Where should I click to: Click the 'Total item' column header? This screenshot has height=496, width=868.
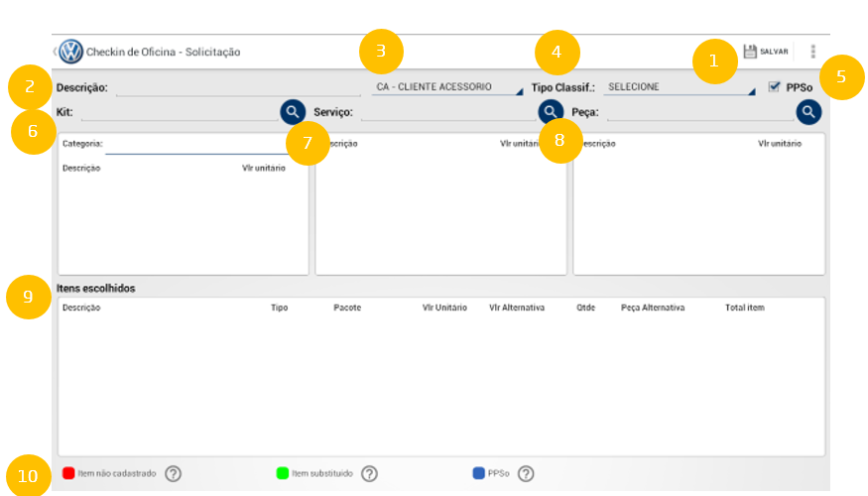click(745, 308)
